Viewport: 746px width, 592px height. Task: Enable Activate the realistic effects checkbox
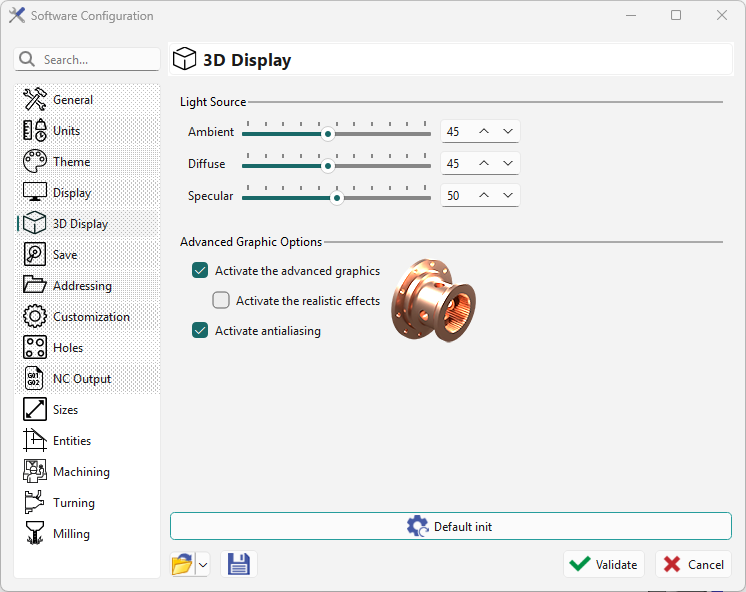(x=221, y=301)
